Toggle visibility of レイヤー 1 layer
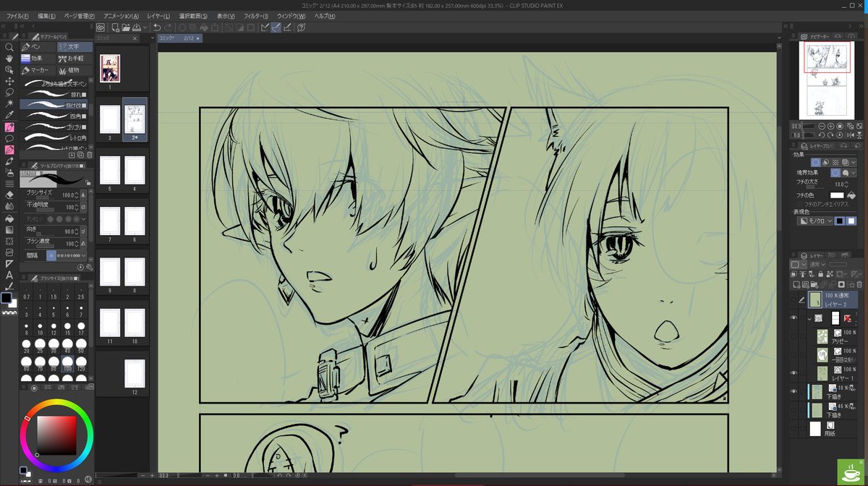Image resolution: width=868 pixels, height=486 pixels. pyautogui.click(x=794, y=372)
